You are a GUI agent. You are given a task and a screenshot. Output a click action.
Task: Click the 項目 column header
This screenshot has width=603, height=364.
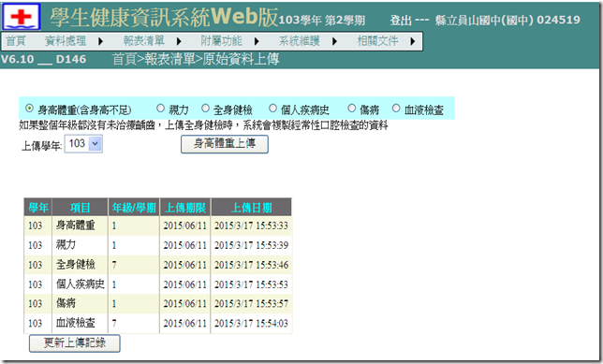click(x=80, y=208)
